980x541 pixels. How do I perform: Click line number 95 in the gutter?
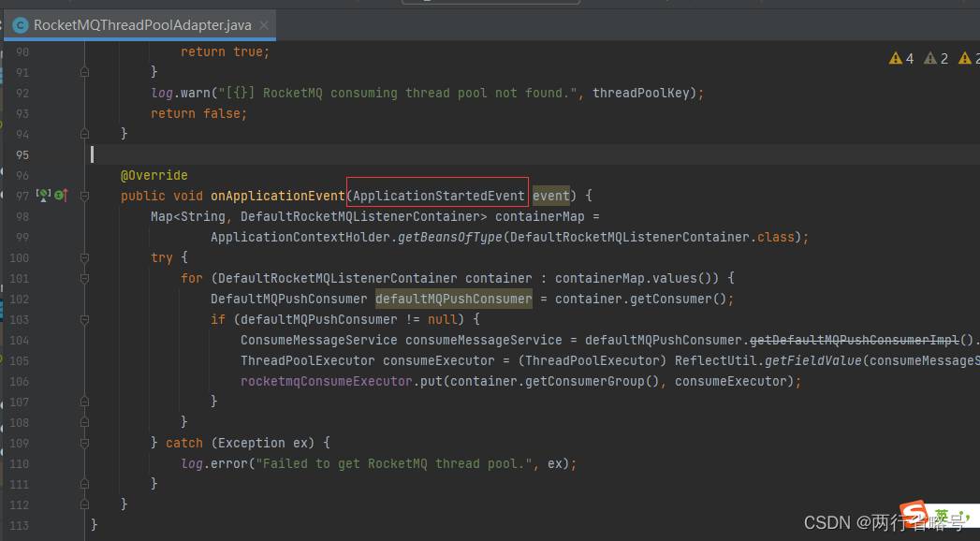22,155
